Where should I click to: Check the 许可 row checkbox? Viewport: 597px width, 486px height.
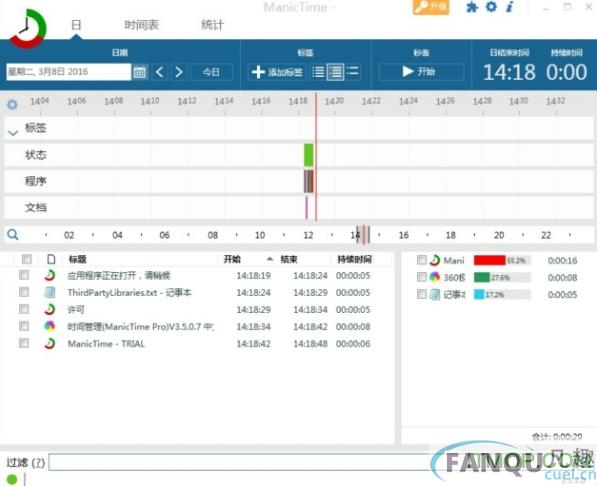(24, 309)
